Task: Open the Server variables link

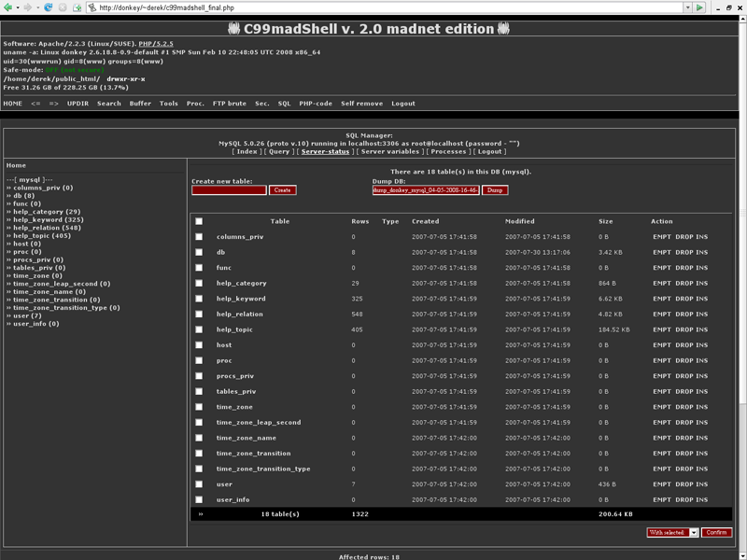Action: click(x=390, y=151)
